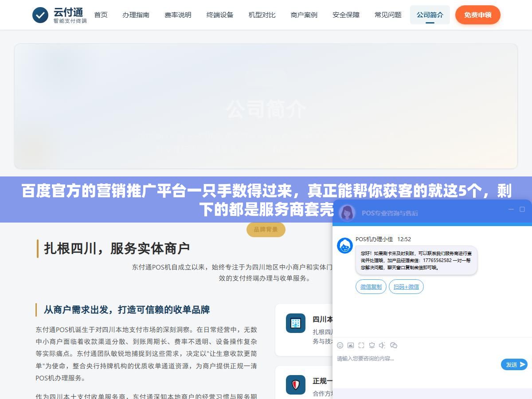Click the blue 发送 send button

(x=514, y=364)
